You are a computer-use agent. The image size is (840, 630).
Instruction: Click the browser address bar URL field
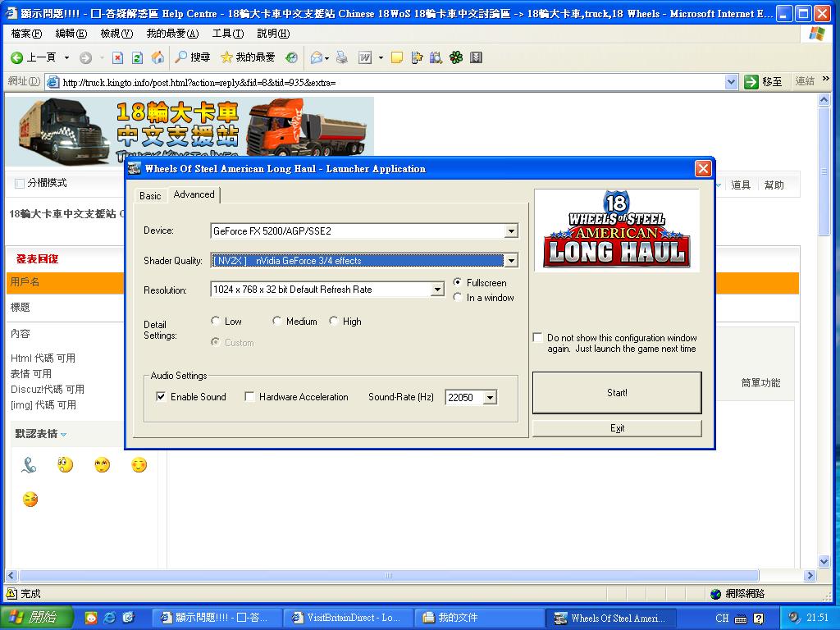[x=386, y=82]
